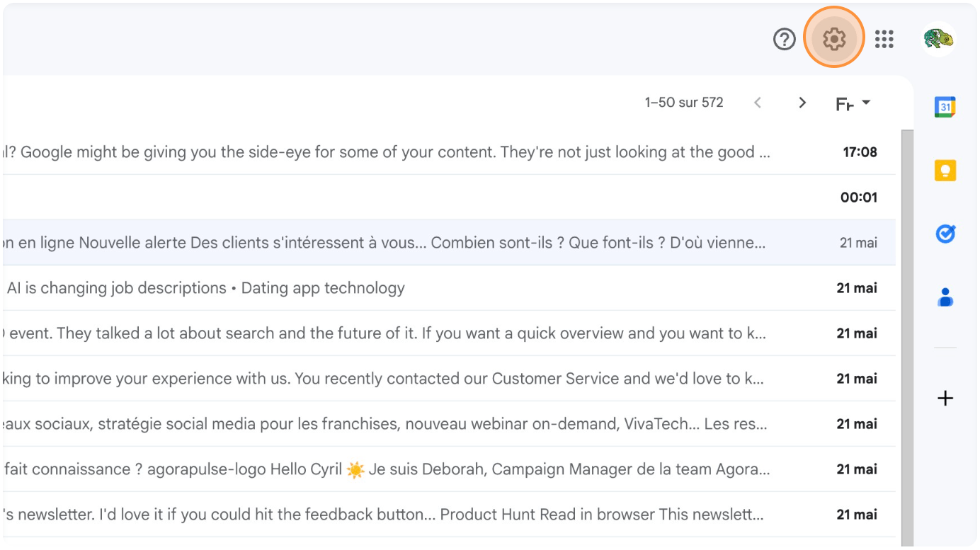Image resolution: width=980 pixels, height=550 pixels.
Task: Open the Agorapulse Deborah email
Action: [x=425, y=469]
